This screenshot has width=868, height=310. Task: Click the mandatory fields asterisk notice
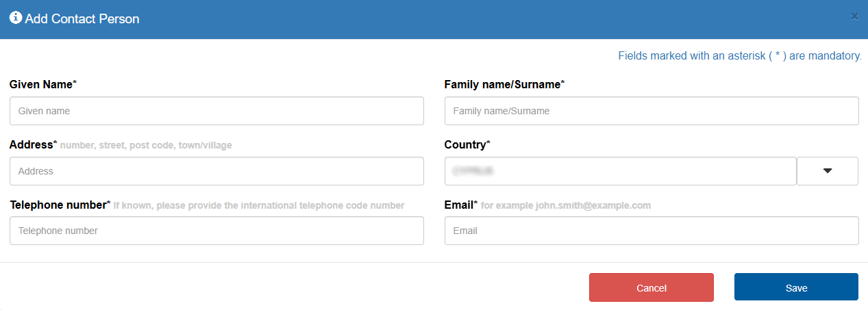tap(739, 56)
